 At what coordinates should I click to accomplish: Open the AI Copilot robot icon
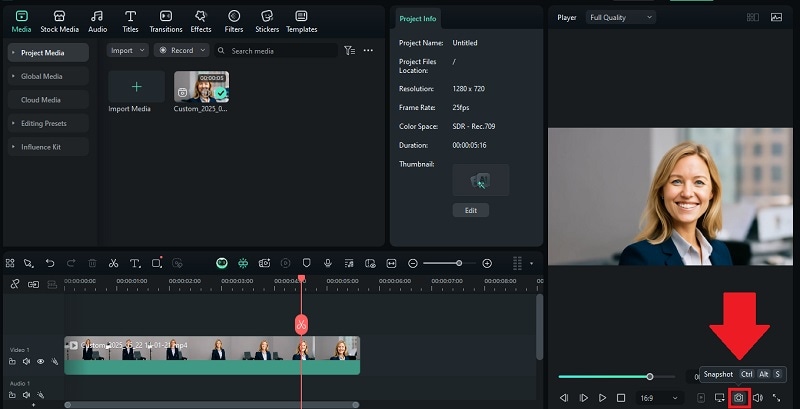(221, 263)
